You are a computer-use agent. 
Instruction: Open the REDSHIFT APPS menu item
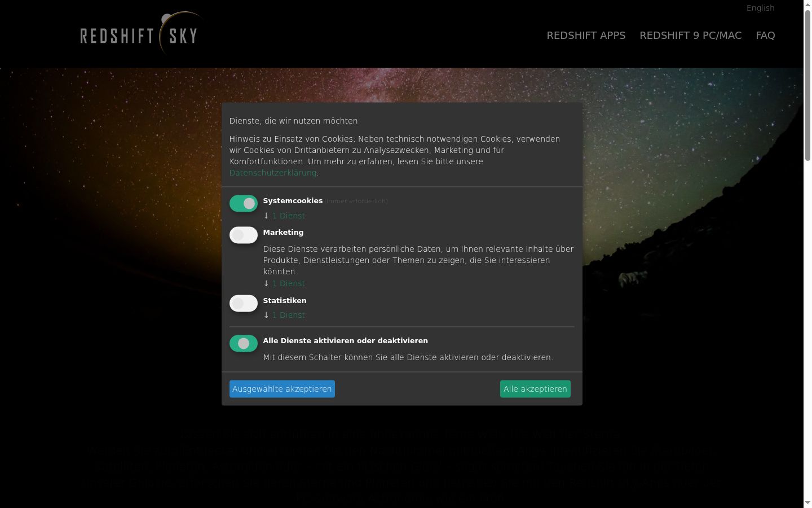pos(586,36)
